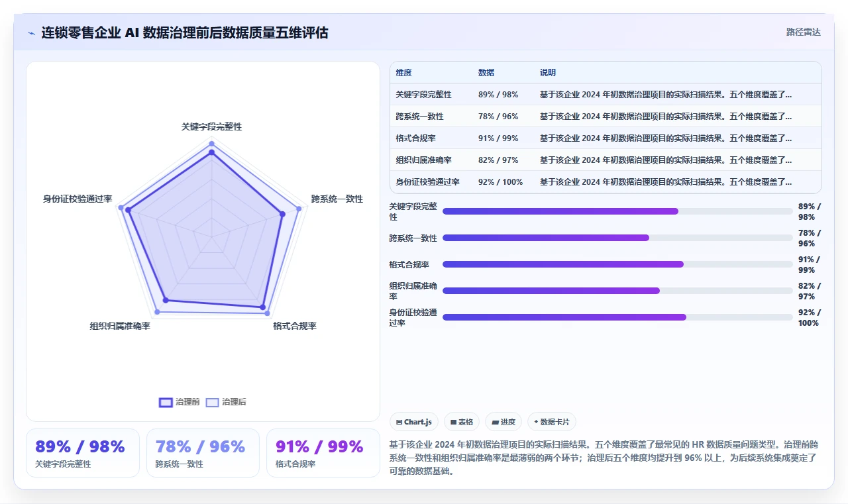Open the 78% / 96% 跨系统一致性 data card
The image size is (848, 504).
[x=203, y=453]
